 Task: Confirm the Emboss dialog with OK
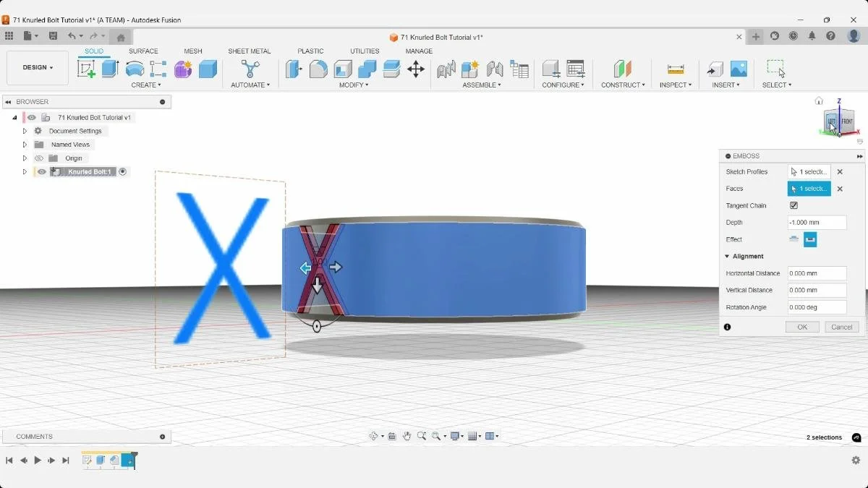pyautogui.click(x=802, y=327)
